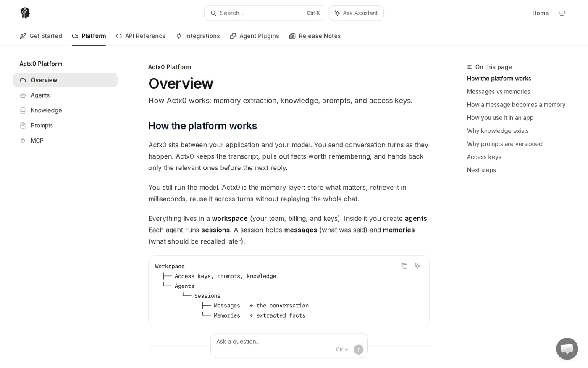Click the document icon beside Prompts
The height and width of the screenshot is (368, 588).
(23, 126)
